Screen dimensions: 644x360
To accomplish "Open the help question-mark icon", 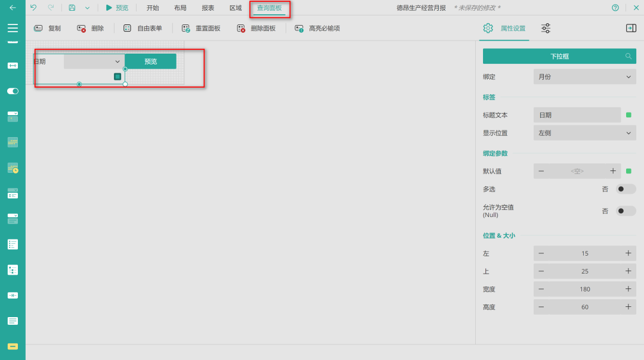I will click(x=615, y=8).
